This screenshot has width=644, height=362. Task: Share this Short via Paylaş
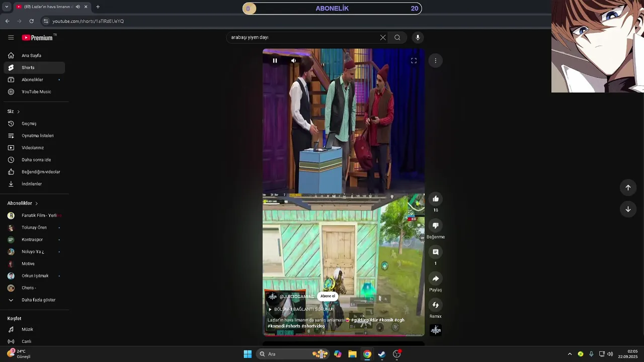(436, 279)
